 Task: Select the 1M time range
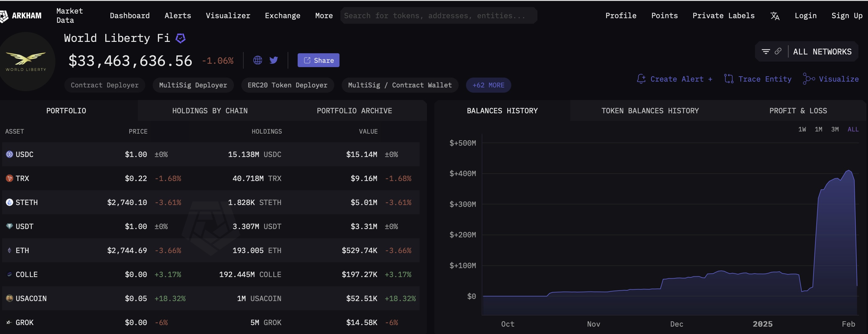pos(818,129)
